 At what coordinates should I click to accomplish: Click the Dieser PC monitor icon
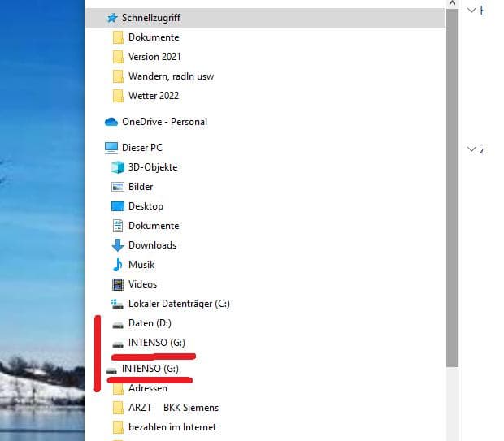111,148
